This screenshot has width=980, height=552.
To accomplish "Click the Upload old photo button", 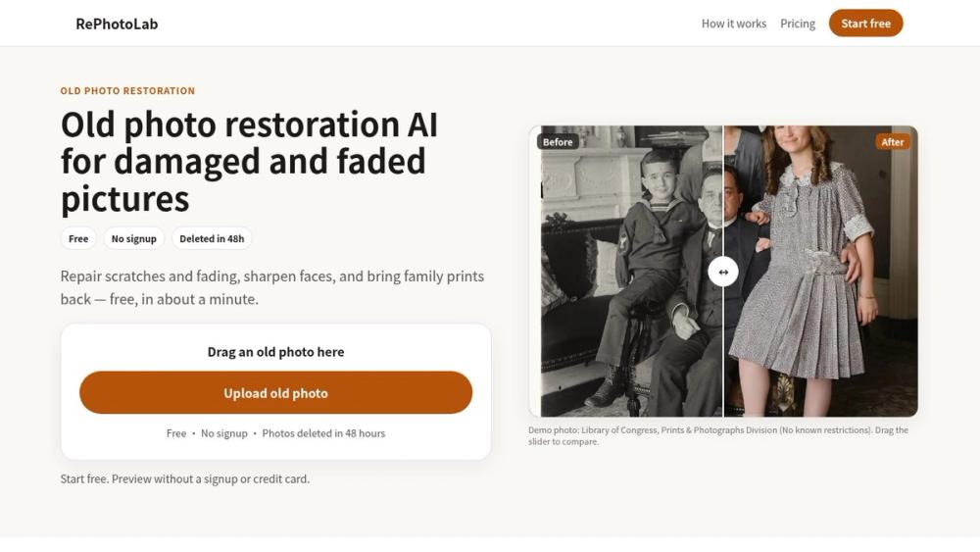I will click(x=275, y=392).
